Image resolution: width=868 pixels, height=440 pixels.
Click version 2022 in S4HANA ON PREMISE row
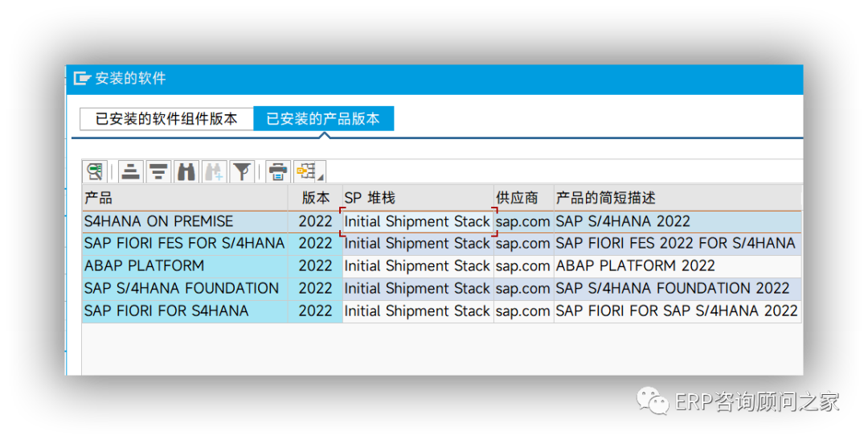(315, 222)
